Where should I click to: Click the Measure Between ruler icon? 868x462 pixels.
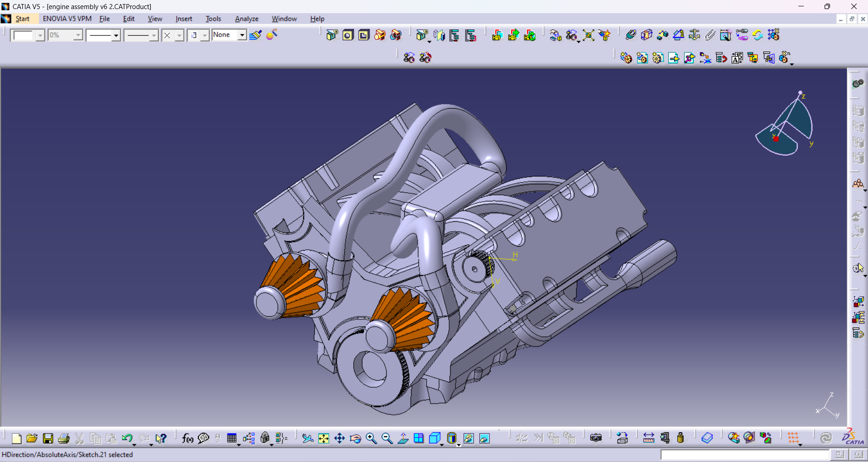(648, 438)
